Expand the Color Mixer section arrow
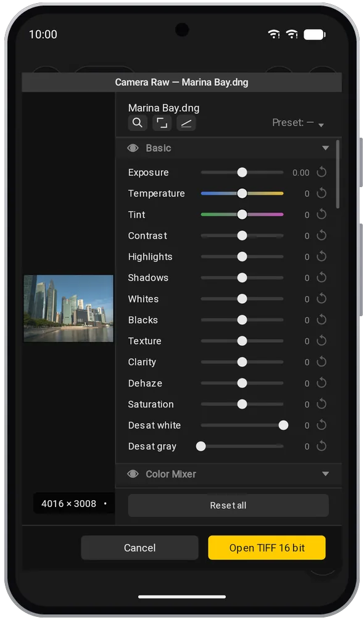This screenshot has height=620, width=364. 325,474
